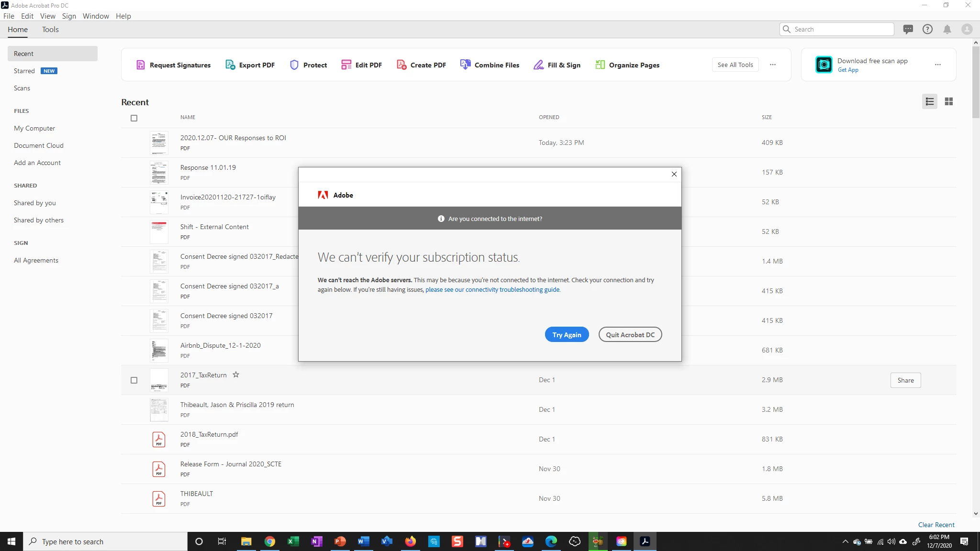Image resolution: width=980 pixels, height=551 pixels.
Task: Switch to grid thumbnail view
Action: pyautogui.click(x=948, y=101)
